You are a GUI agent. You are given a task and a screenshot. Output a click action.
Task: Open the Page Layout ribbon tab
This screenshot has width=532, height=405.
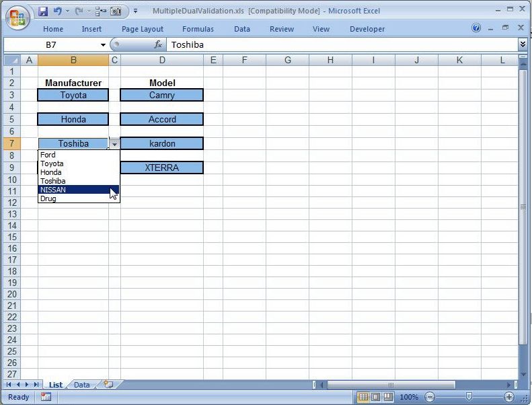coord(143,29)
